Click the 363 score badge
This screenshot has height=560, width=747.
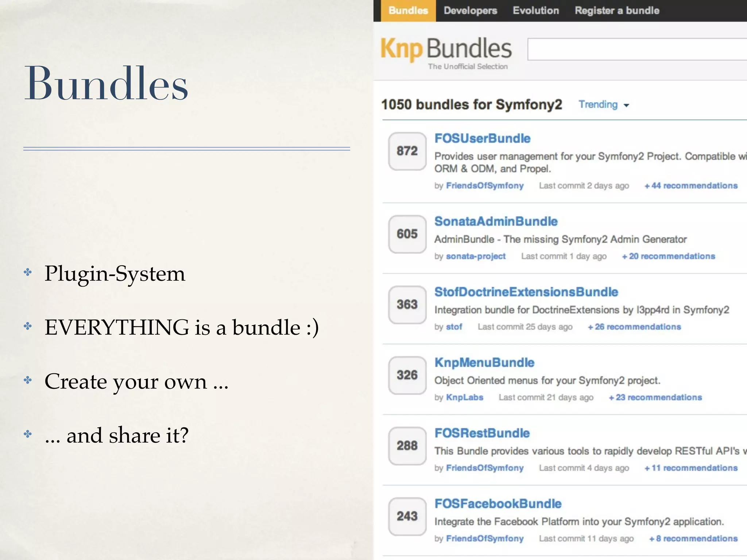click(407, 304)
